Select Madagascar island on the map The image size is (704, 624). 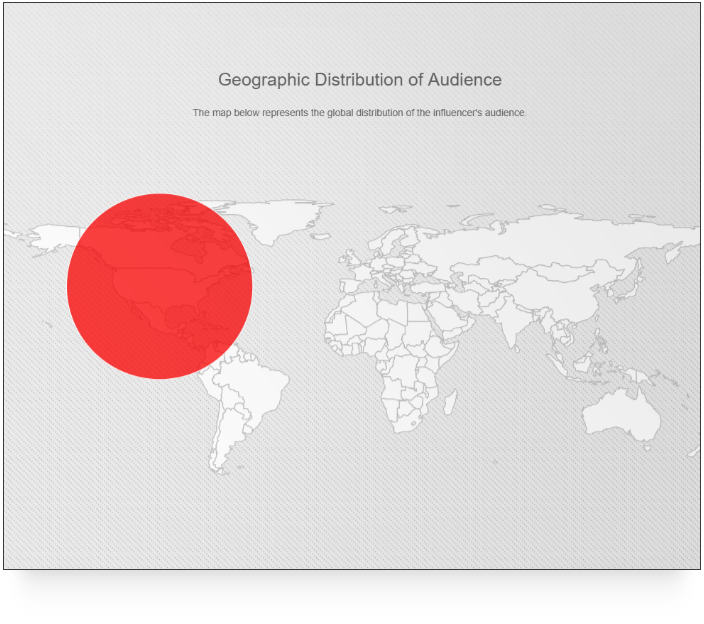(x=451, y=402)
